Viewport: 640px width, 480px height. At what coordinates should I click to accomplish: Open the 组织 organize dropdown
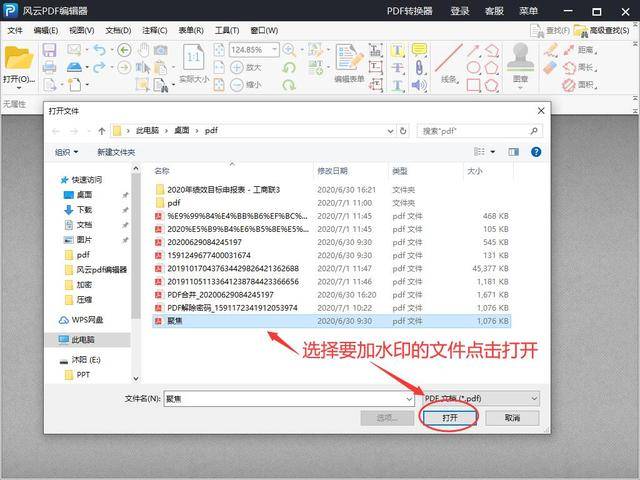pyautogui.click(x=67, y=152)
